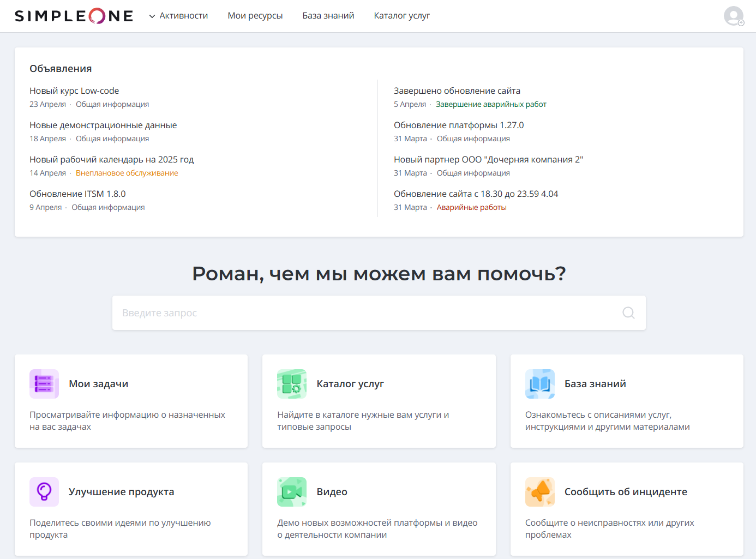This screenshot has width=756, height=559.
Task: Focus the Введите запрос search field
Action: (365, 313)
